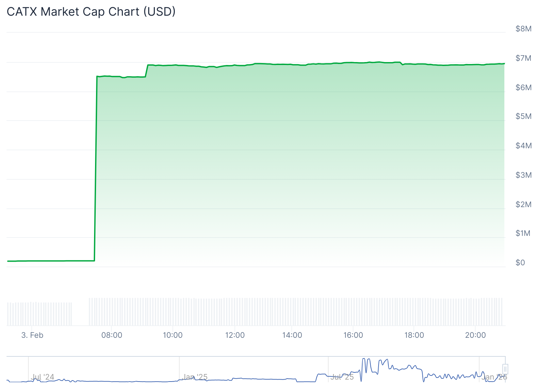Click the $7M y-axis label

523,58
